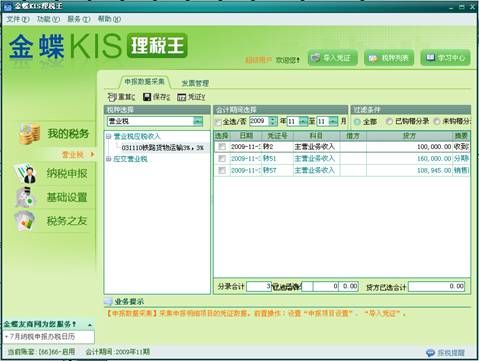
Task: Click the 贷方已选合计 total field
Action: [436, 286]
